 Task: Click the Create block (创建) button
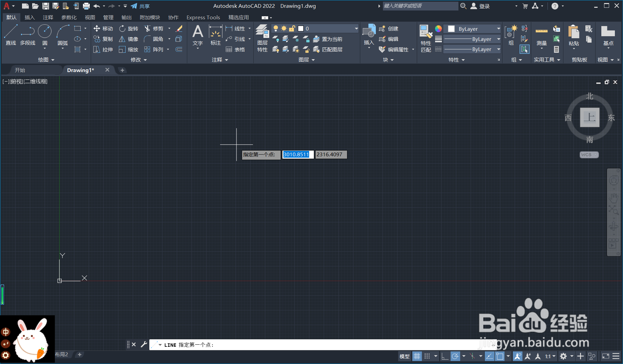pos(389,29)
